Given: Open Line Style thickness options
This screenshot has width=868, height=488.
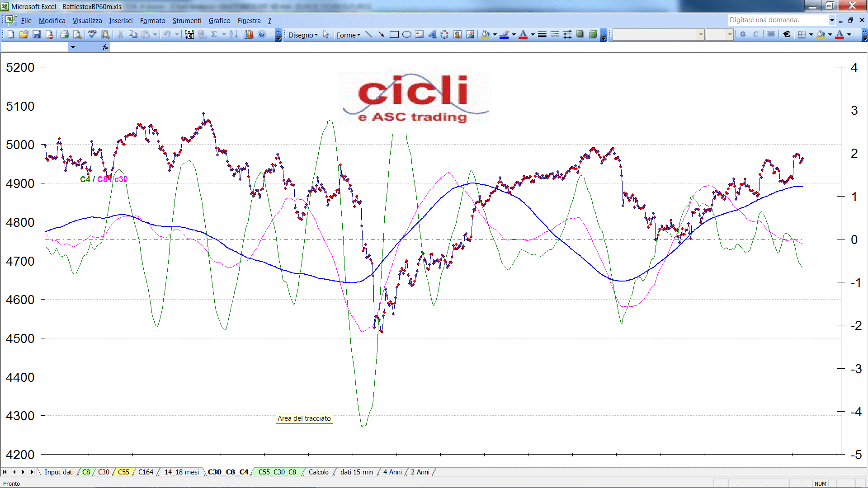Looking at the screenshot, I should pyautogui.click(x=542, y=35).
